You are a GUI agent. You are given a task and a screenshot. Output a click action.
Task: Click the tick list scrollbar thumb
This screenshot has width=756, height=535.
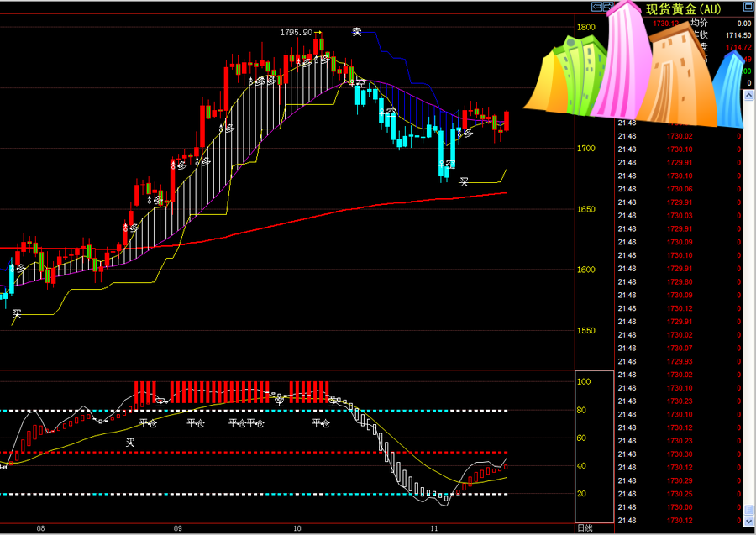pyautogui.click(x=748, y=510)
